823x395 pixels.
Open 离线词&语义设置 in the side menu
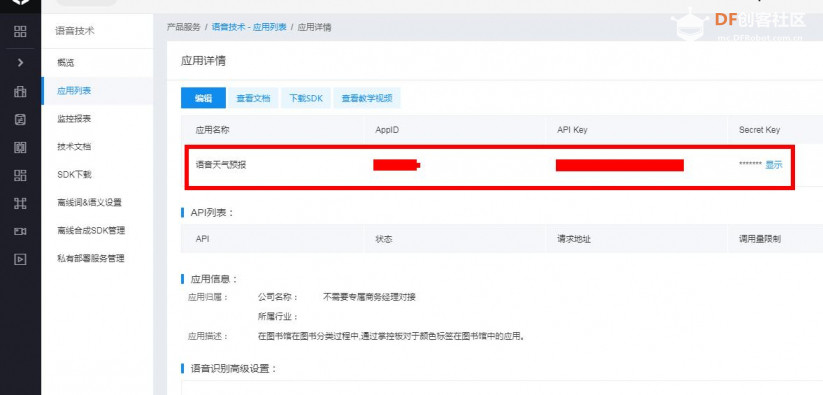click(89, 202)
